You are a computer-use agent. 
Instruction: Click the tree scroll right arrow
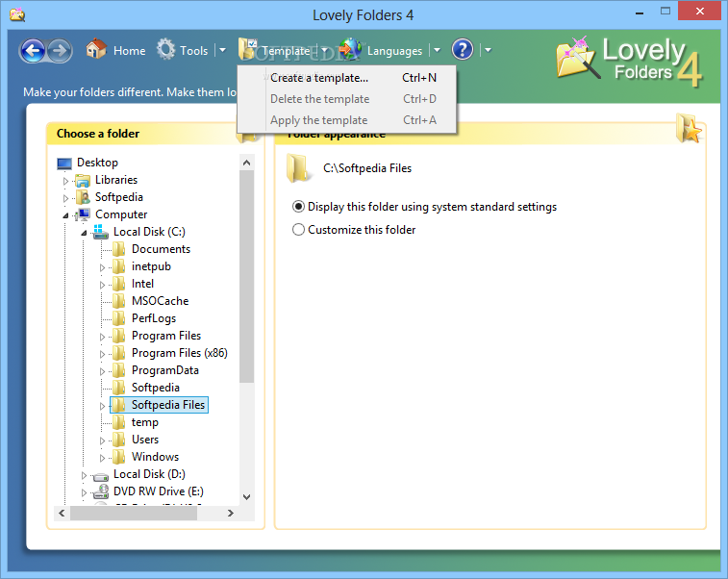[230, 513]
